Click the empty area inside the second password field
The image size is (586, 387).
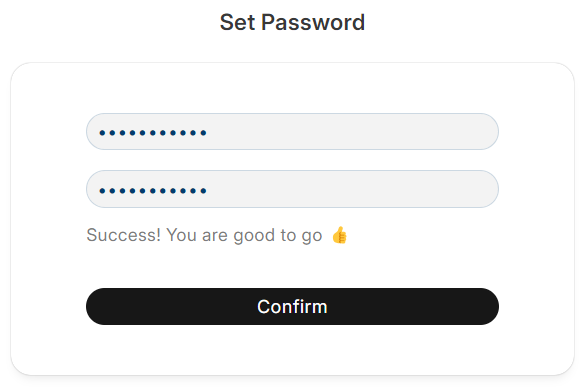[351, 189]
